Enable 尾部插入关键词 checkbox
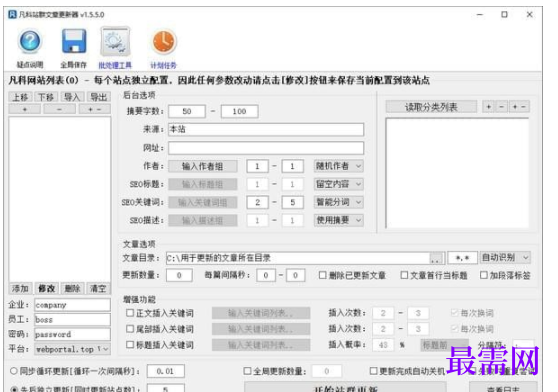558x392 pixels. tap(130, 329)
